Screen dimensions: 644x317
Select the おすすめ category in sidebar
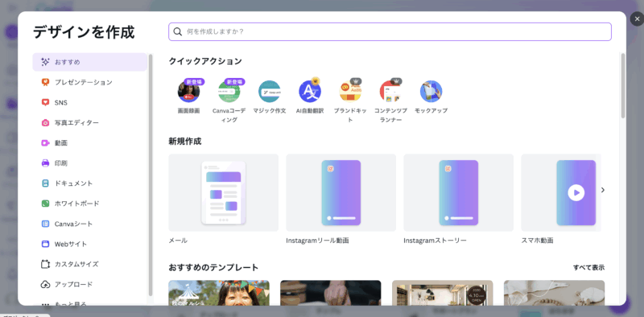(x=90, y=62)
